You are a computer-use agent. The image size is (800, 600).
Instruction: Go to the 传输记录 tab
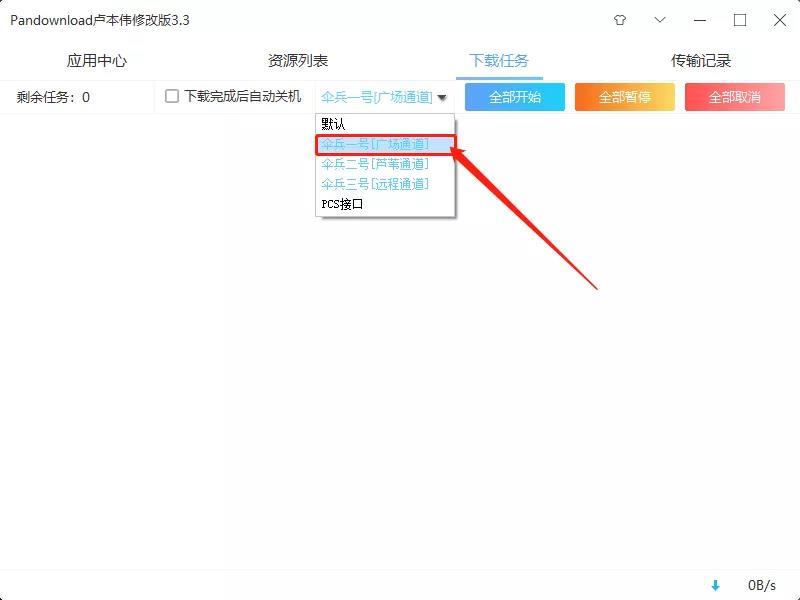[x=701, y=61]
